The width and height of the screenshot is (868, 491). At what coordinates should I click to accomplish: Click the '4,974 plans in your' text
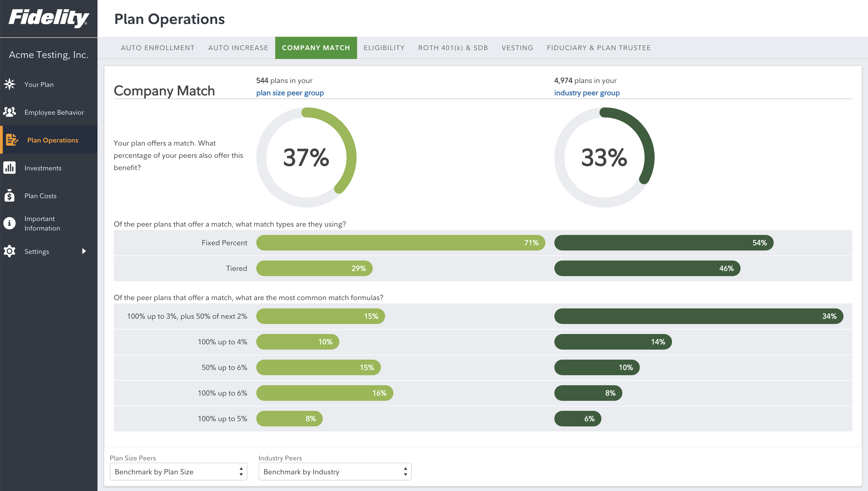[x=585, y=81]
